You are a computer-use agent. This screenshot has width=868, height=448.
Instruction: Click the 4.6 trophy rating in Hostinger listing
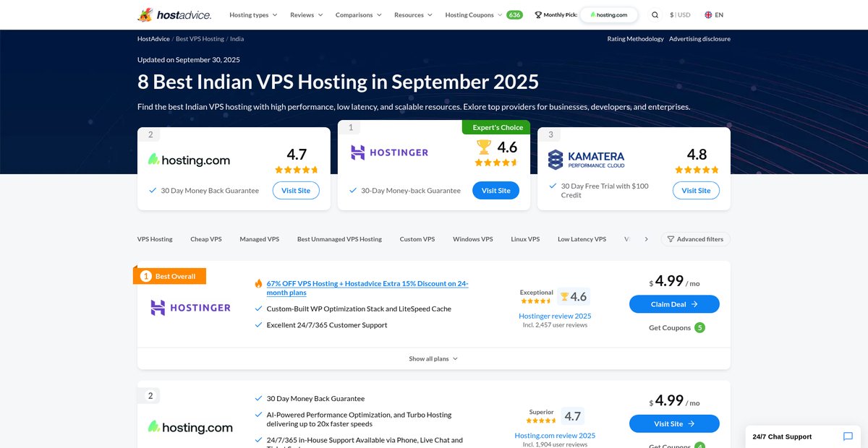[574, 296]
